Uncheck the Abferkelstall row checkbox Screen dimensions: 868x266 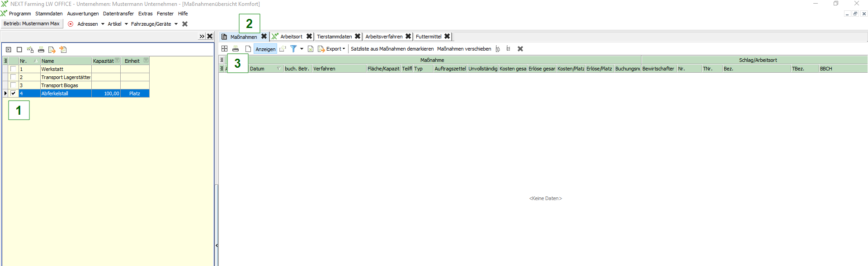[13, 93]
